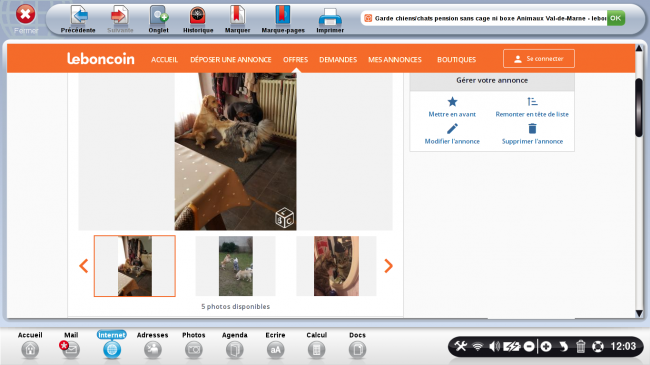
Task: Select the first thumbnail of dogs indoors
Action: (x=135, y=266)
